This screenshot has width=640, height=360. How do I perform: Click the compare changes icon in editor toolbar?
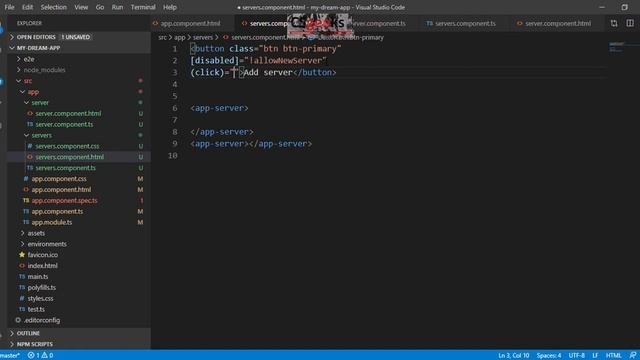pos(614,23)
